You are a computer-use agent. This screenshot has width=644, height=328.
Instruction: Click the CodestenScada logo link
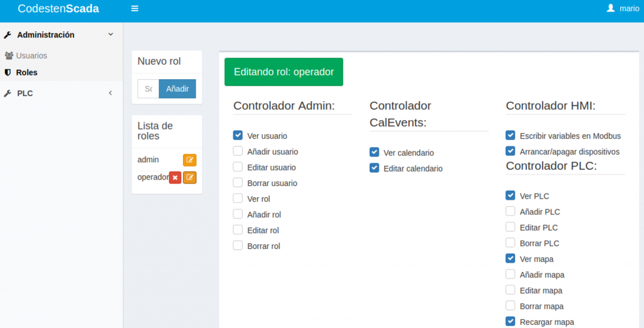tap(58, 9)
